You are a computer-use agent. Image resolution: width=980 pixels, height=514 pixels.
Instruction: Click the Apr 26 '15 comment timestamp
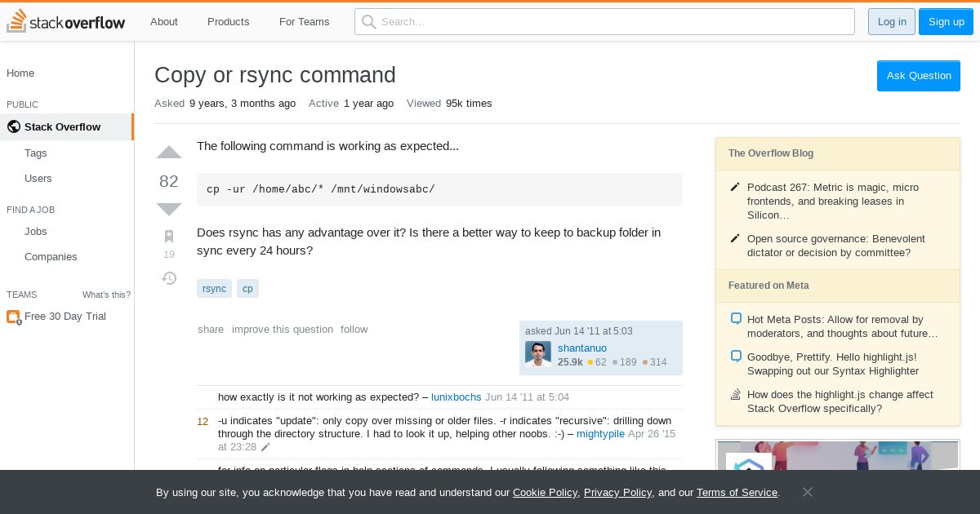pyautogui.click(x=447, y=441)
